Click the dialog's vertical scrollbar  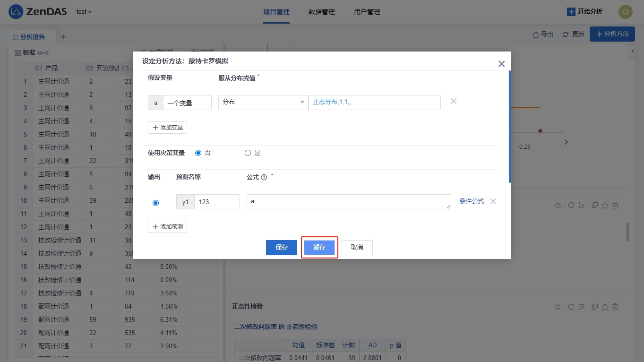pyautogui.click(x=509, y=127)
